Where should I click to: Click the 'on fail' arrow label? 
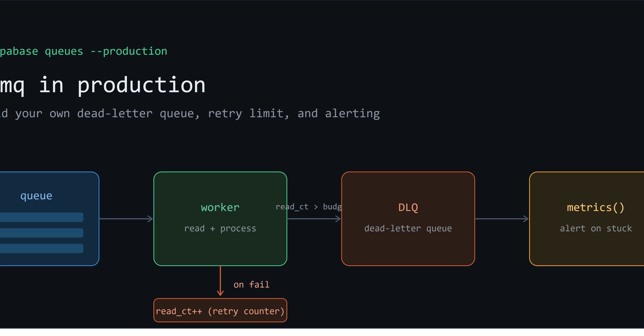point(252,285)
